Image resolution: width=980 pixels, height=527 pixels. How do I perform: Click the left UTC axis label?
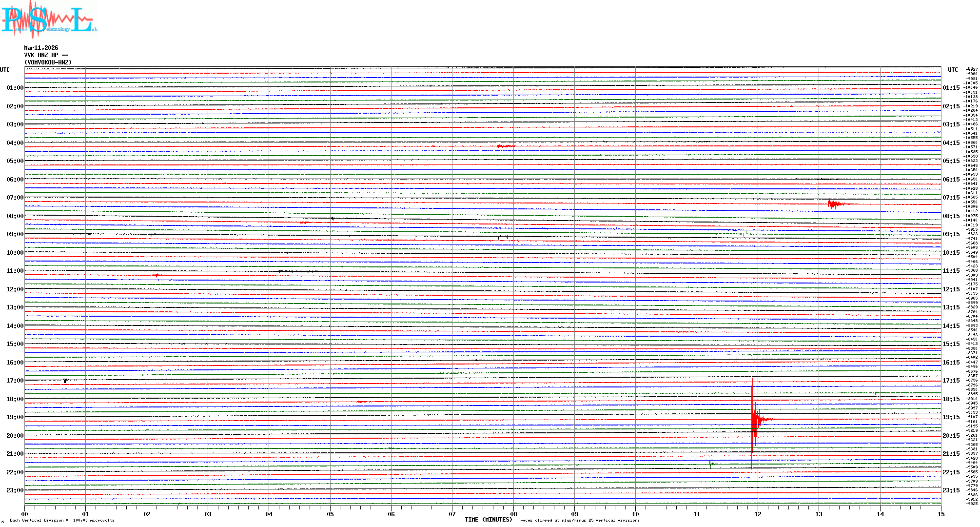pos(5,70)
